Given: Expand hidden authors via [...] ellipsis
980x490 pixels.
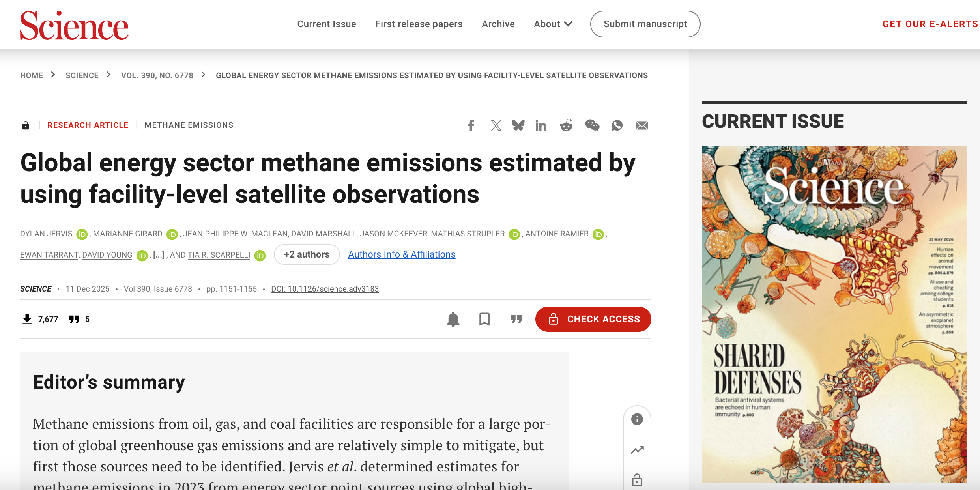Looking at the screenshot, I should pos(159,255).
